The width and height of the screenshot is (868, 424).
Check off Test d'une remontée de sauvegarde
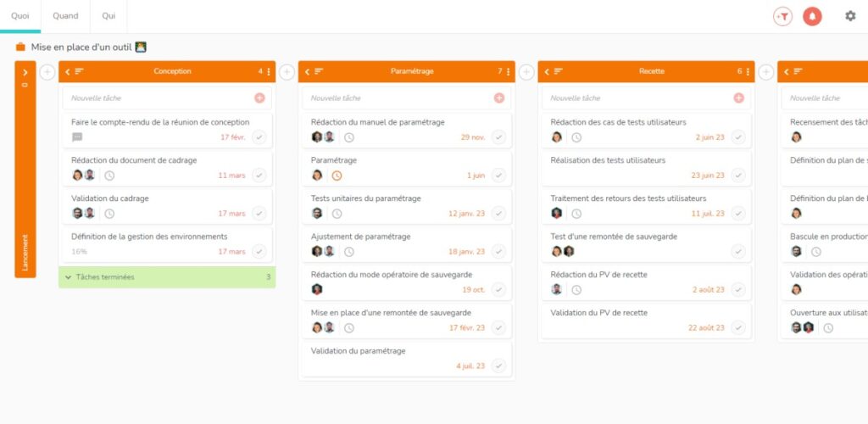coord(738,252)
